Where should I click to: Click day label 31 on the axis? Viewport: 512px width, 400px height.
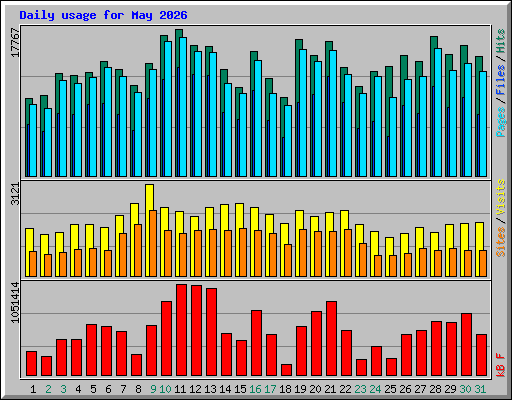pyautogui.click(x=480, y=389)
